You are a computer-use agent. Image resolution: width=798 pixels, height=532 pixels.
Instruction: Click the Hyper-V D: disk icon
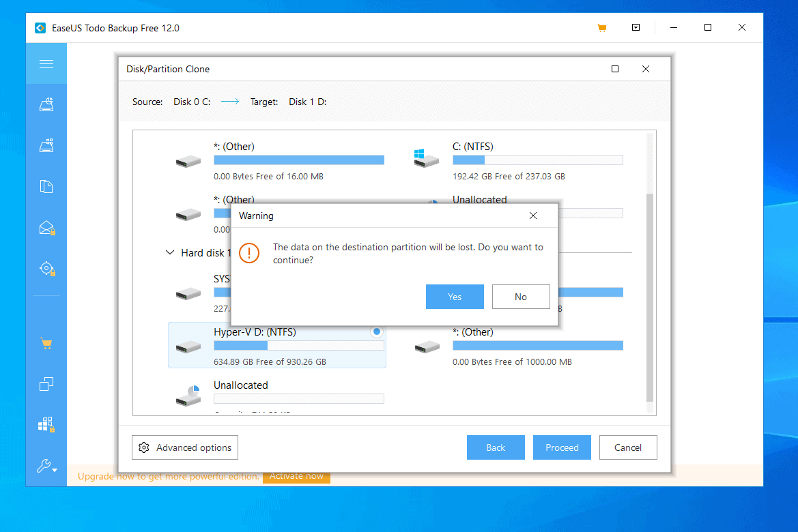188,347
